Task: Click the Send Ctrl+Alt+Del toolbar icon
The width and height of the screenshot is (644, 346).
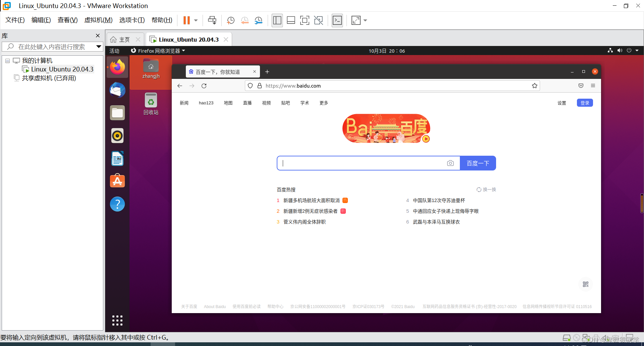Action: coord(212,20)
